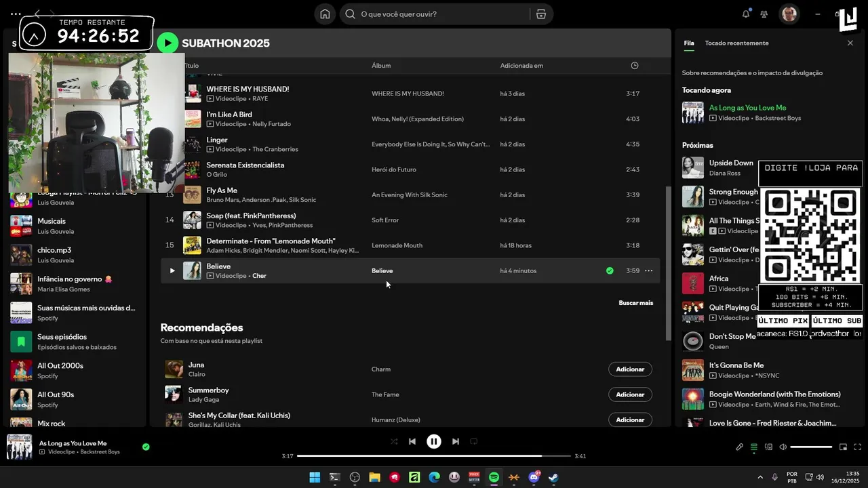
Task: Switch to the Fila tab
Action: pyautogui.click(x=689, y=43)
